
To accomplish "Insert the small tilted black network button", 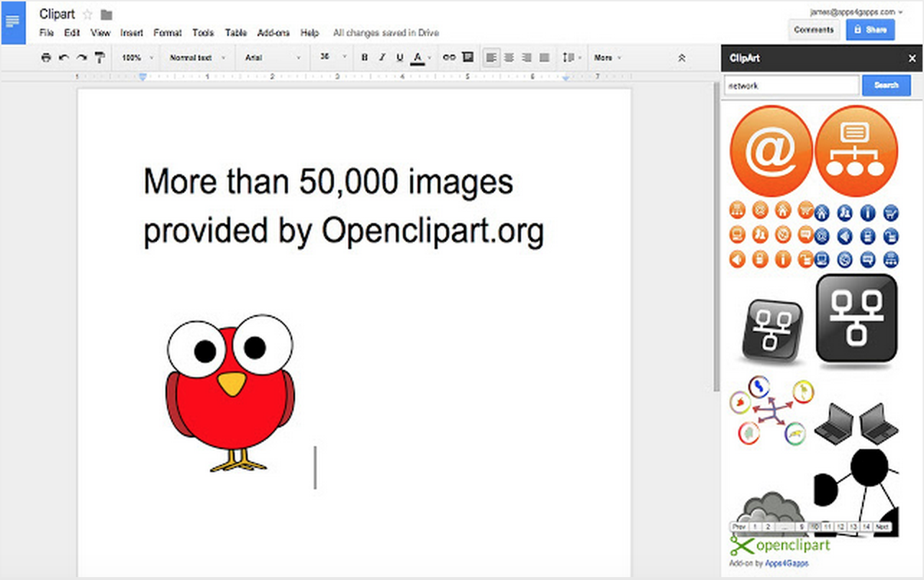I will 772,332.
